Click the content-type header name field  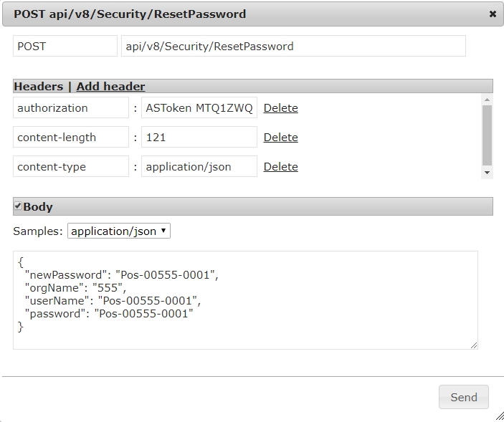click(x=71, y=166)
